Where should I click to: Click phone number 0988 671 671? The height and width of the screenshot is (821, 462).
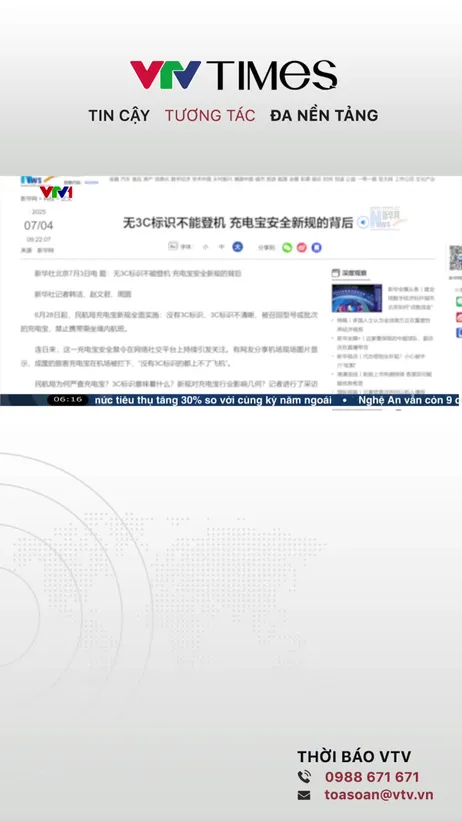[x=372, y=776]
